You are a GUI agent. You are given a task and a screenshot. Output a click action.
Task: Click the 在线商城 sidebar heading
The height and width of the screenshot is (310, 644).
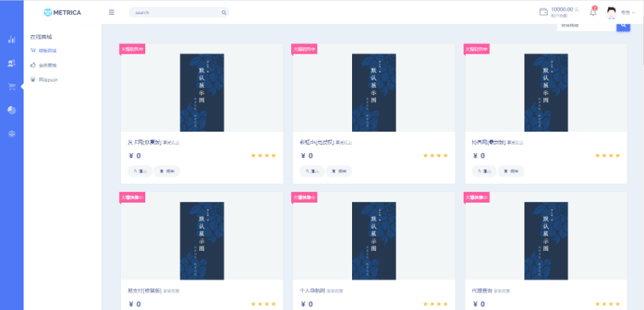coord(41,37)
